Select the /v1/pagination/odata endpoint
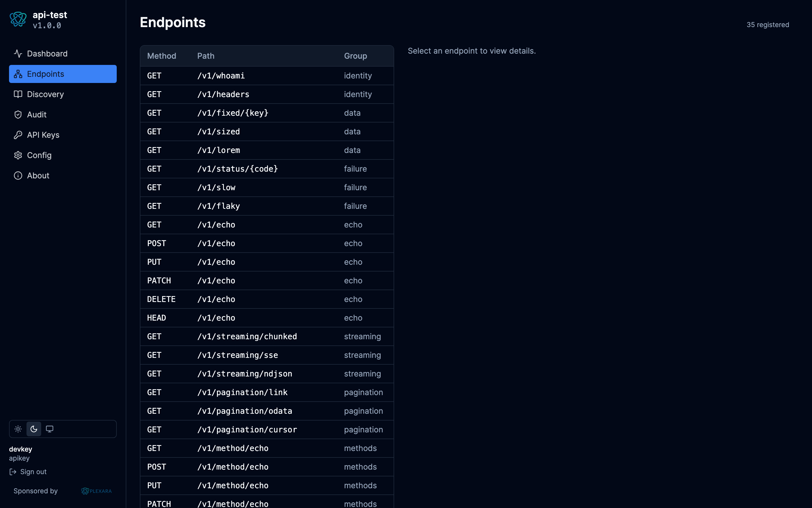 [267, 411]
